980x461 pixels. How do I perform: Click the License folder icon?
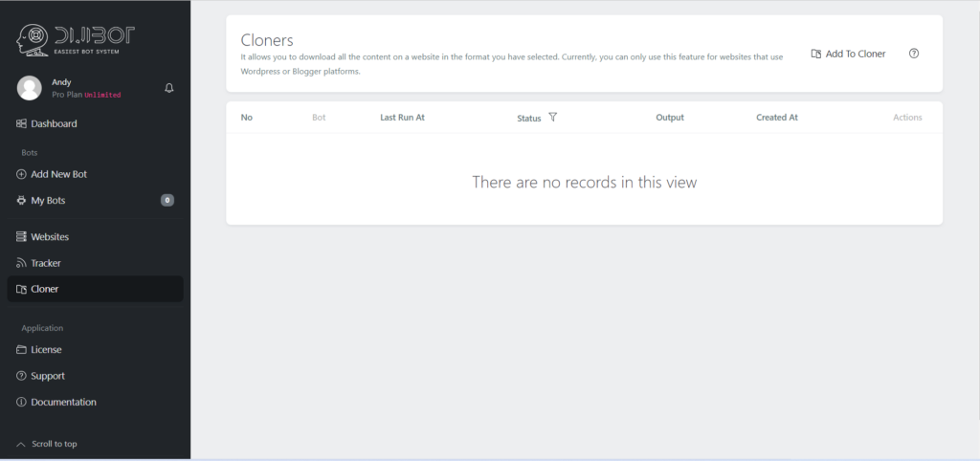21,350
